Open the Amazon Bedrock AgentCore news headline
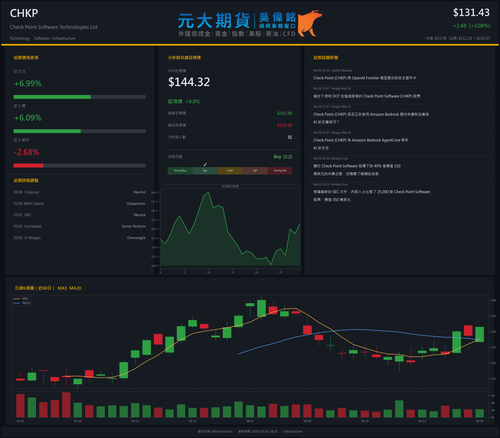The image size is (500, 438). pyautogui.click(x=361, y=144)
